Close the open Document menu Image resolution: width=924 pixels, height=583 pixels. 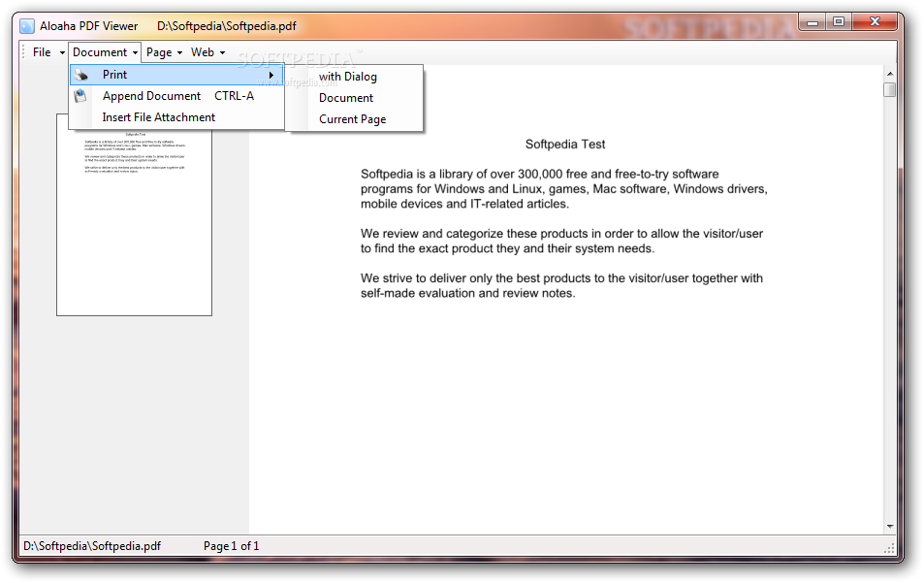105,52
